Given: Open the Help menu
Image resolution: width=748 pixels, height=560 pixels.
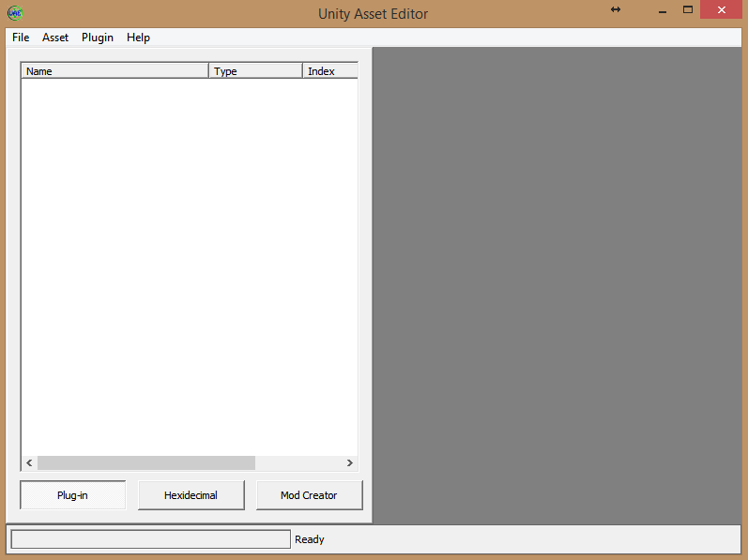Looking at the screenshot, I should pyautogui.click(x=138, y=38).
